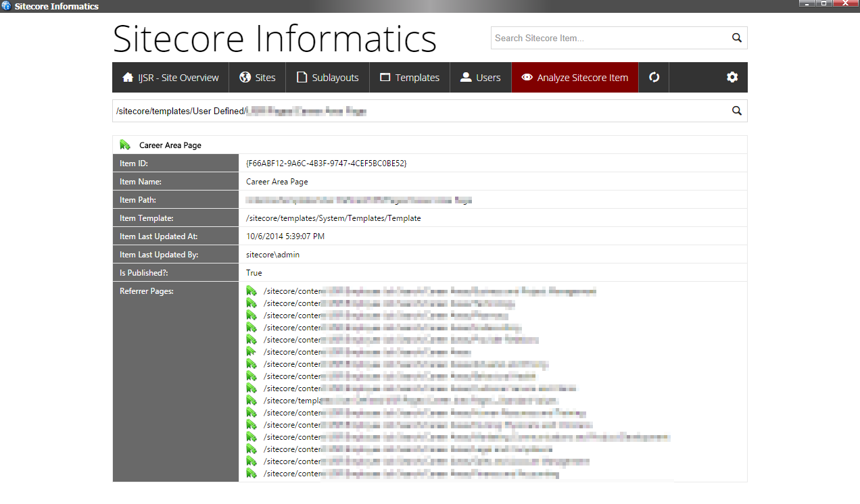Open settings with the gear icon

point(732,78)
